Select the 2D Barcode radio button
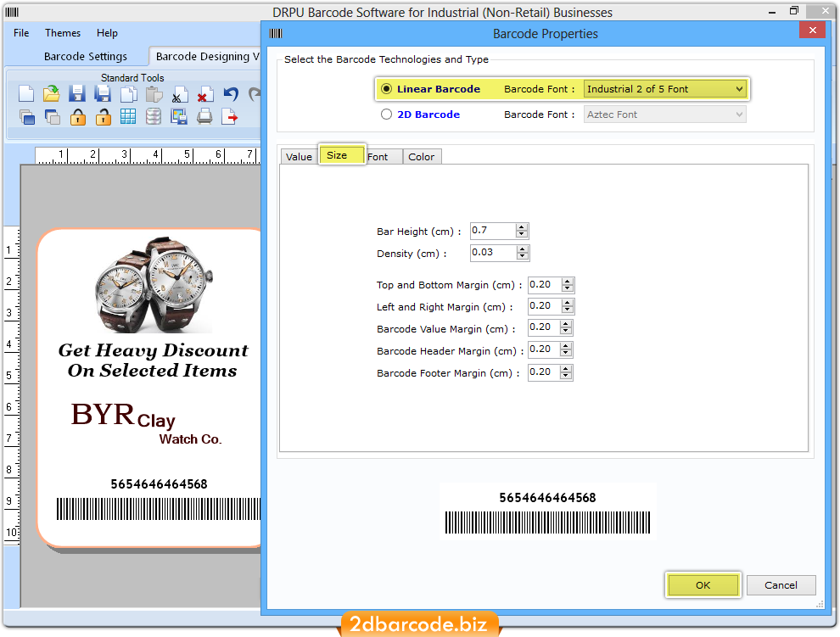The width and height of the screenshot is (840, 637). (386, 115)
